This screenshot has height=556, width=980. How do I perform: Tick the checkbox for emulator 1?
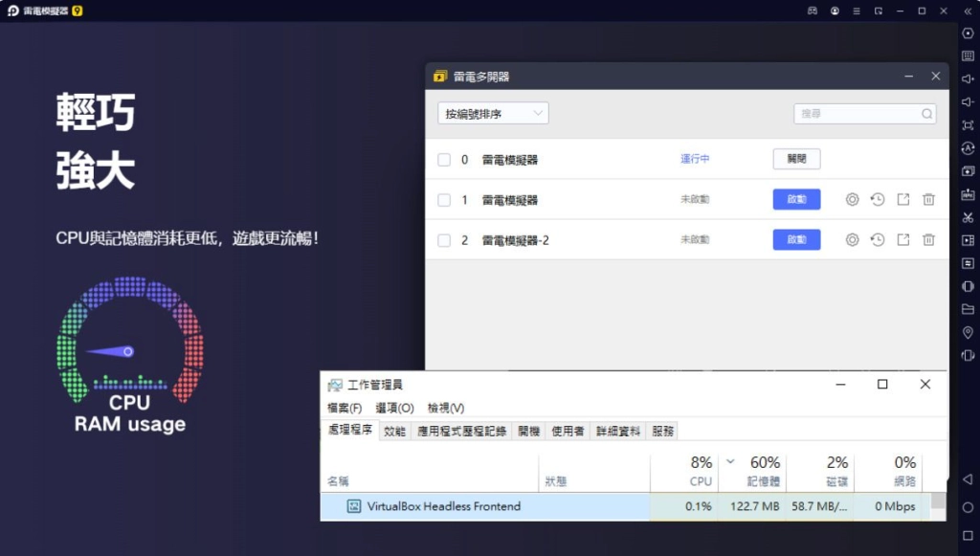444,200
